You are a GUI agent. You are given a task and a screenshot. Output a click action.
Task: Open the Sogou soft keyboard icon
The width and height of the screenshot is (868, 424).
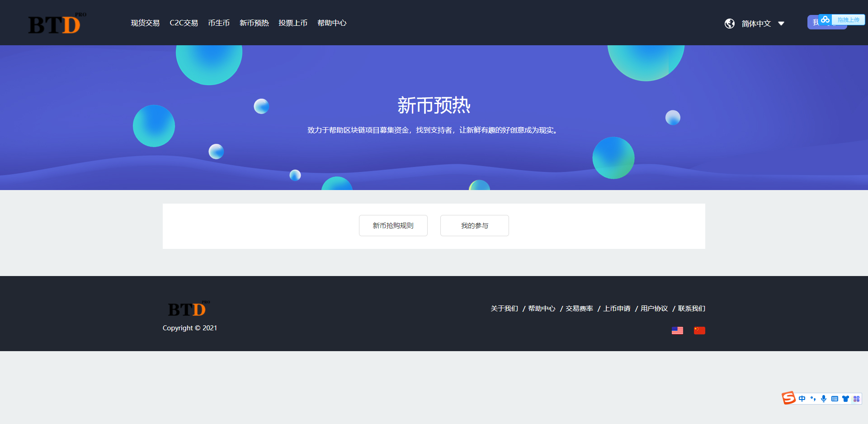[x=835, y=399]
